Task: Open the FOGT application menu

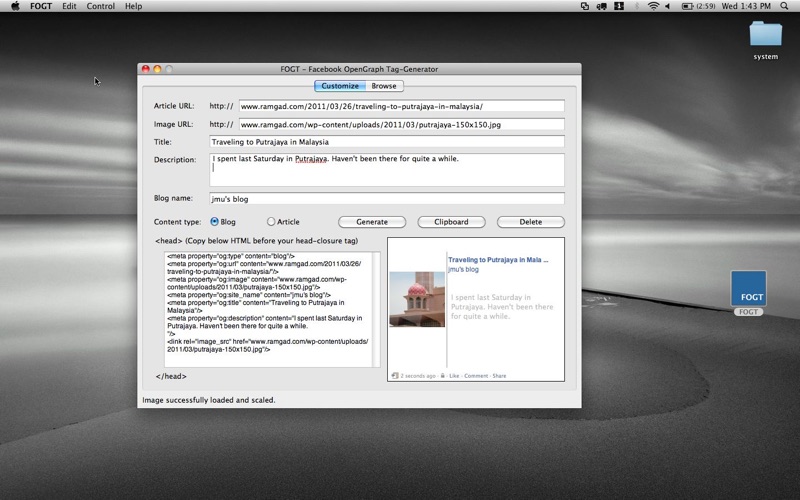Action: [41, 6]
